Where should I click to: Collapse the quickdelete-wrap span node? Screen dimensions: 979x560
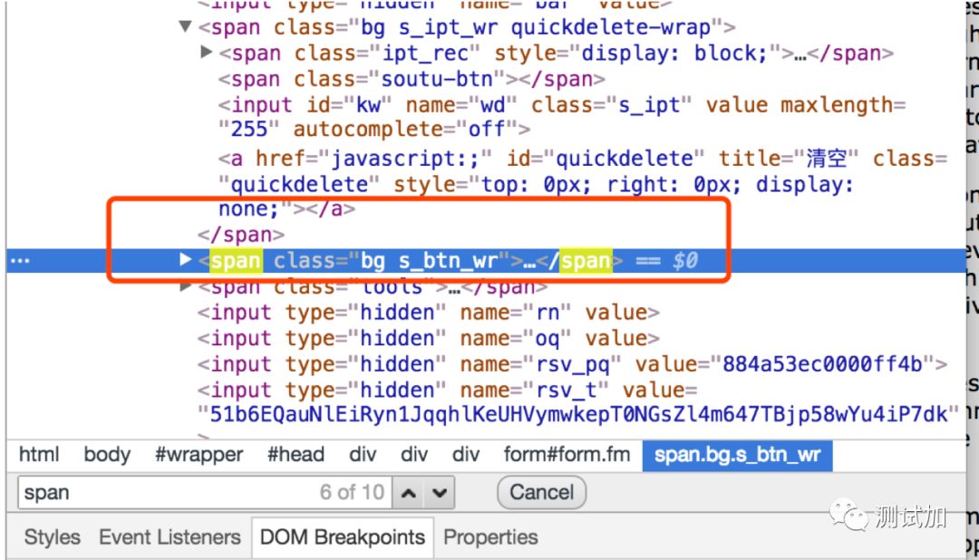click(186, 27)
